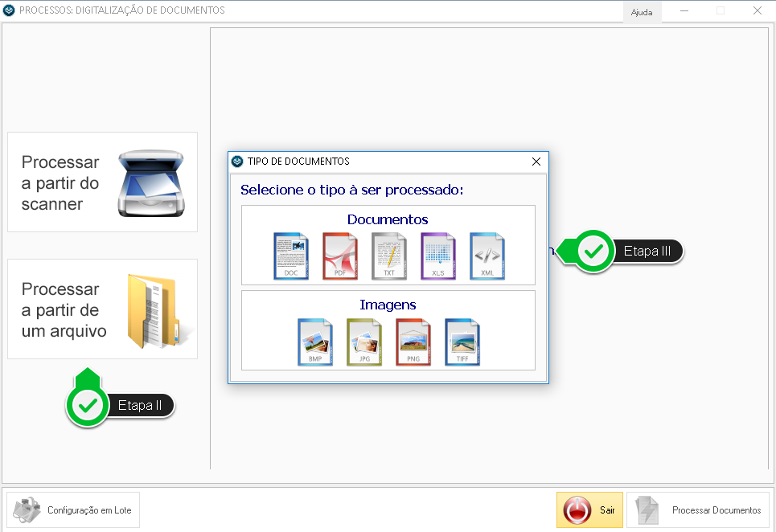Click the Tipo de Documentos dialog title icon

coord(237,162)
